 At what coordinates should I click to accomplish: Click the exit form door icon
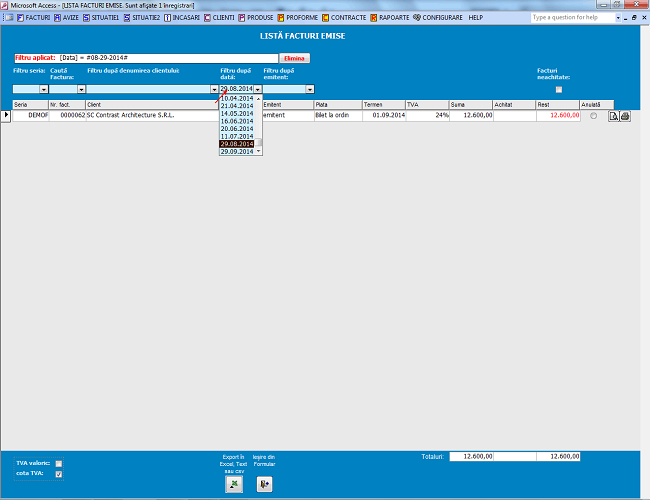pos(264,484)
